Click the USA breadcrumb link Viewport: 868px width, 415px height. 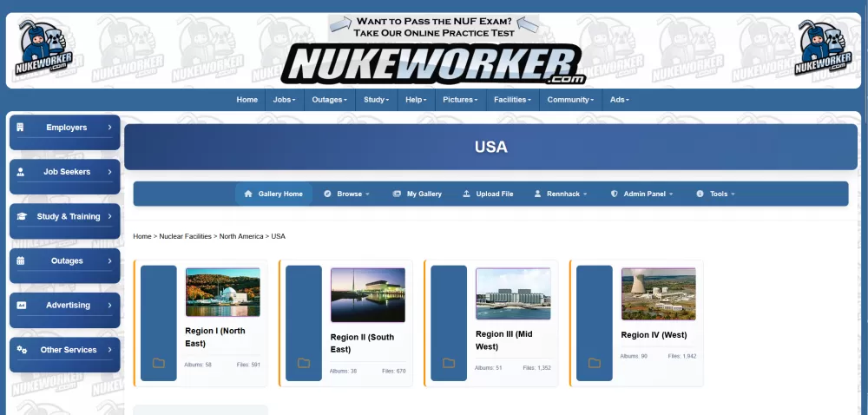pos(279,236)
